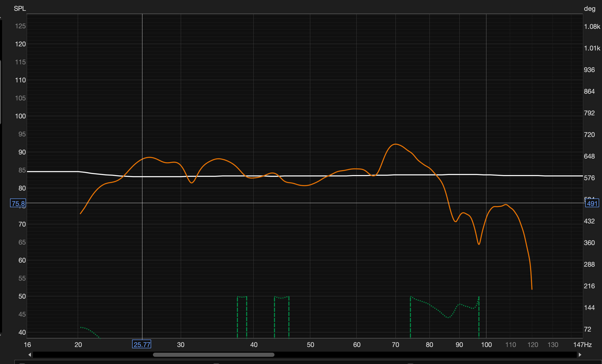
Task: Click the orange curve peak near 70 Hz
Action: [x=395, y=144]
